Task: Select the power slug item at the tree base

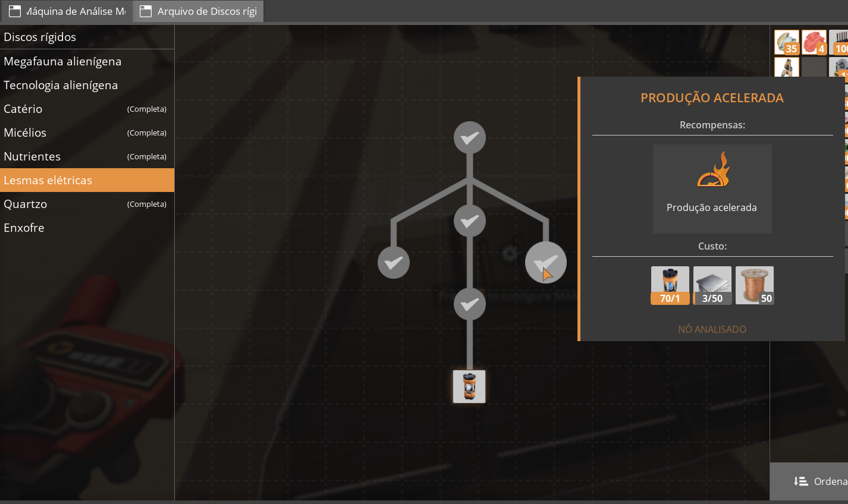Action: pos(469,386)
